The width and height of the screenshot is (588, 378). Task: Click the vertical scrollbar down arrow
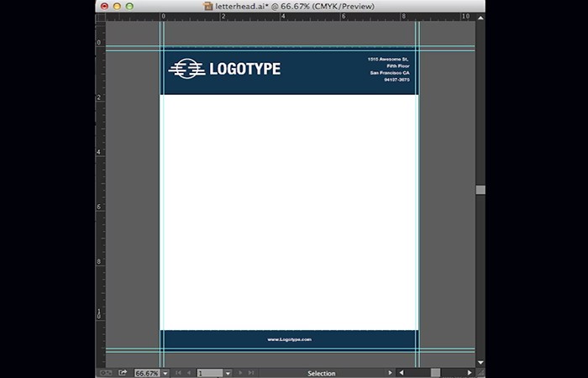480,363
